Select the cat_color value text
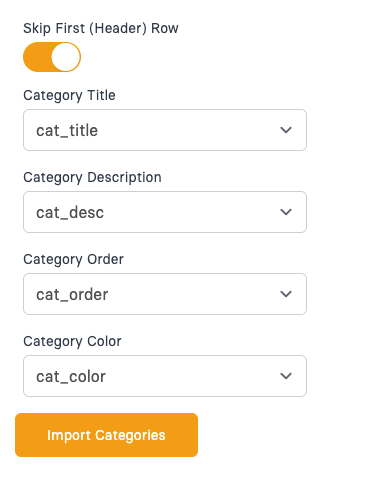388x484 pixels. pos(71,377)
